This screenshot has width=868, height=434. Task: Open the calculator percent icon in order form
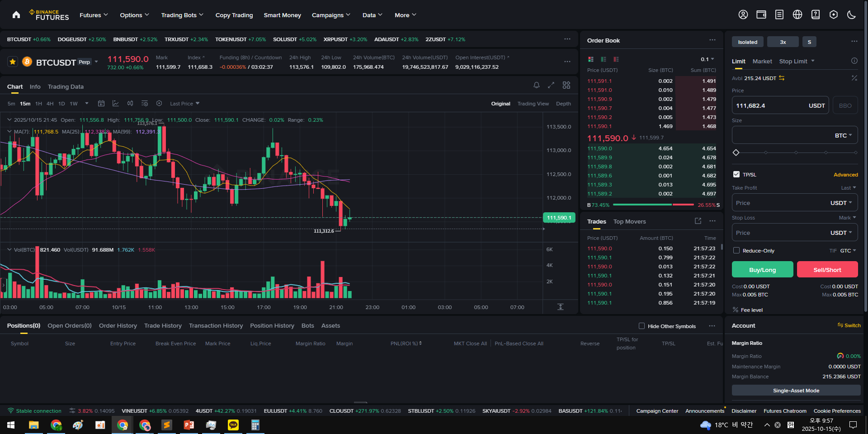tap(854, 78)
